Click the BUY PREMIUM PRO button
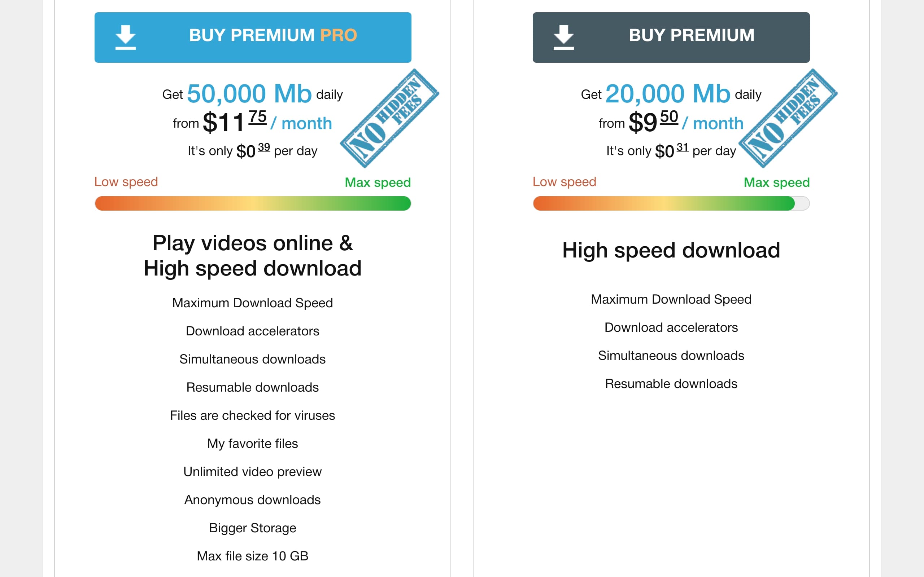 click(253, 38)
